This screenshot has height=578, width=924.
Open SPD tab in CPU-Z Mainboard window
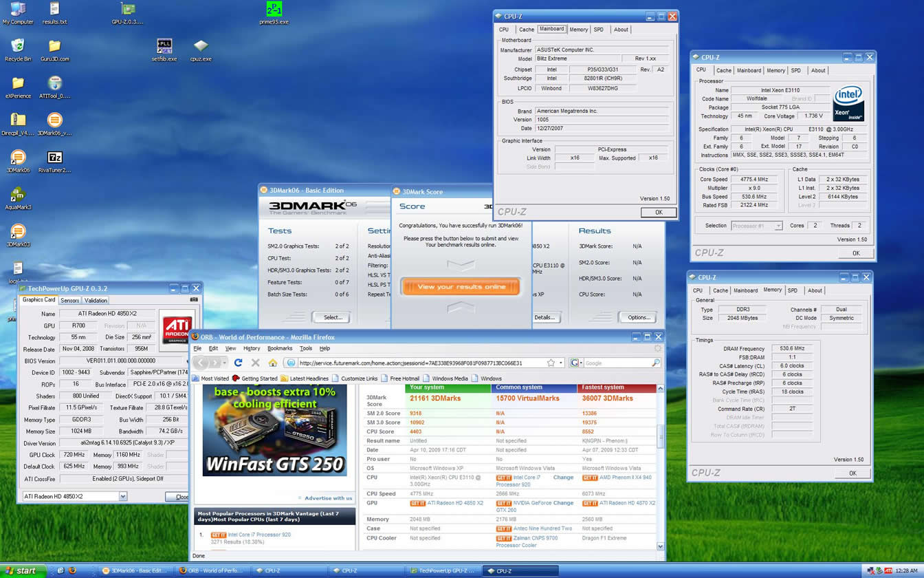point(599,30)
